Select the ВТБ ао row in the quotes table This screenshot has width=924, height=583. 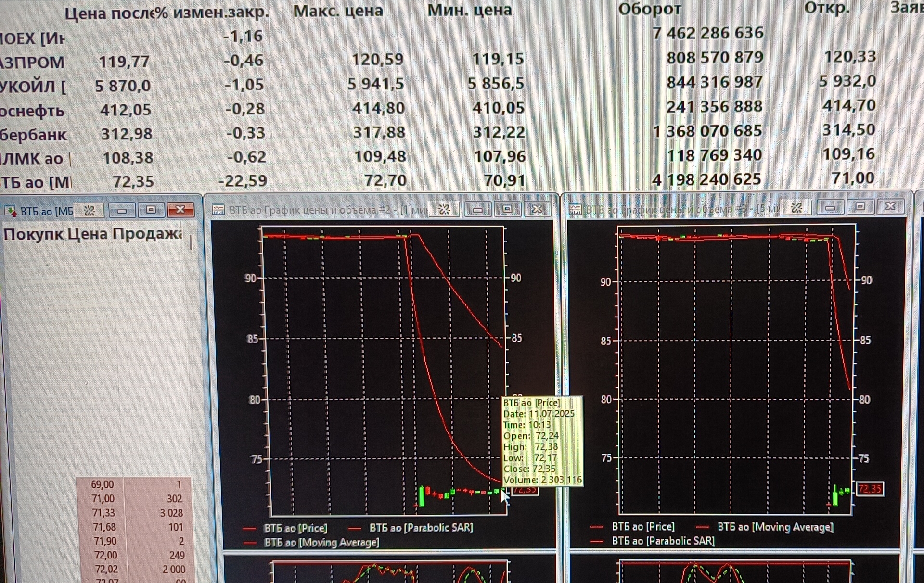(35, 182)
